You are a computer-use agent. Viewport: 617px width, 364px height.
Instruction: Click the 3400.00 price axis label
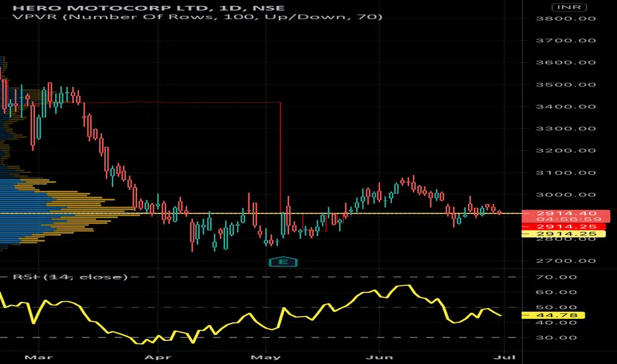coord(566,107)
